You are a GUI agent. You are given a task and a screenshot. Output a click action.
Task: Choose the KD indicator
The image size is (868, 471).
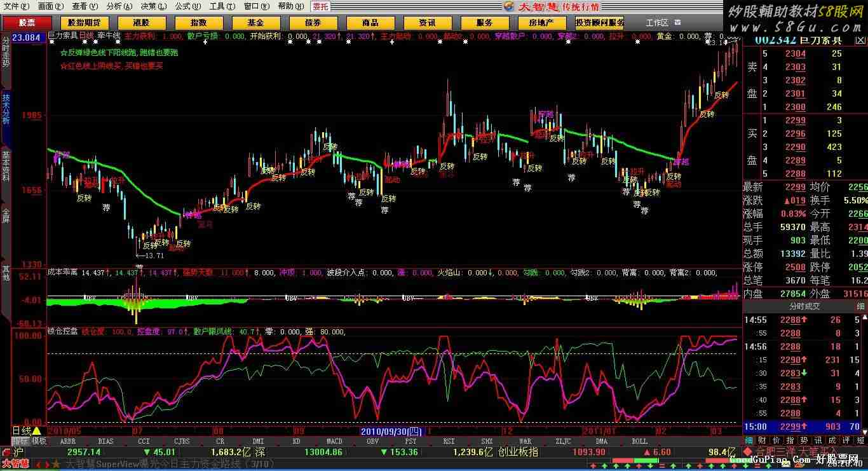(x=296, y=441)
